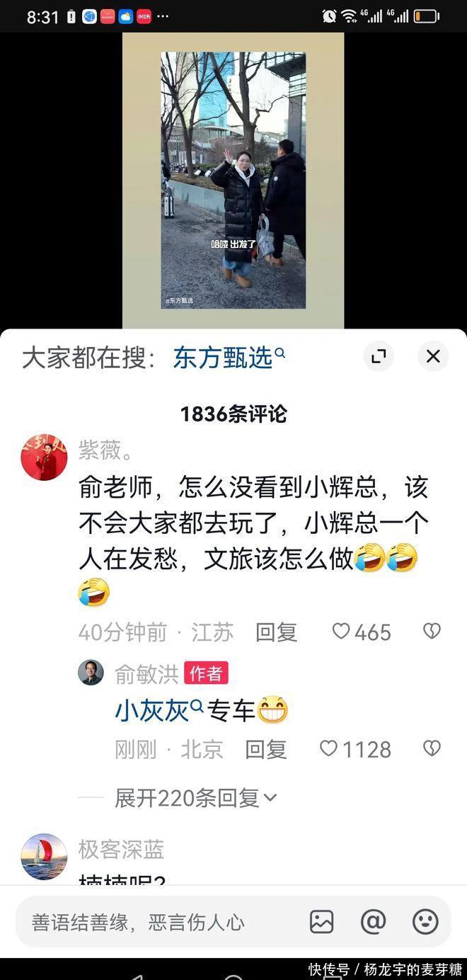Image resolution: width=467 pixels, height=980 pixels.
Task: Open the emoji picker in the comment bar
Action: click(x=425, y=921)
